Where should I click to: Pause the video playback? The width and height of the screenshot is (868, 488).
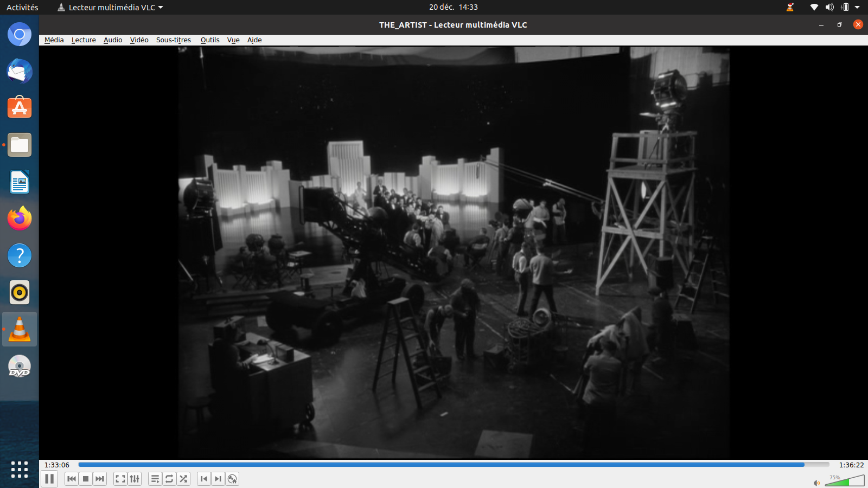[x=49, y=479]
